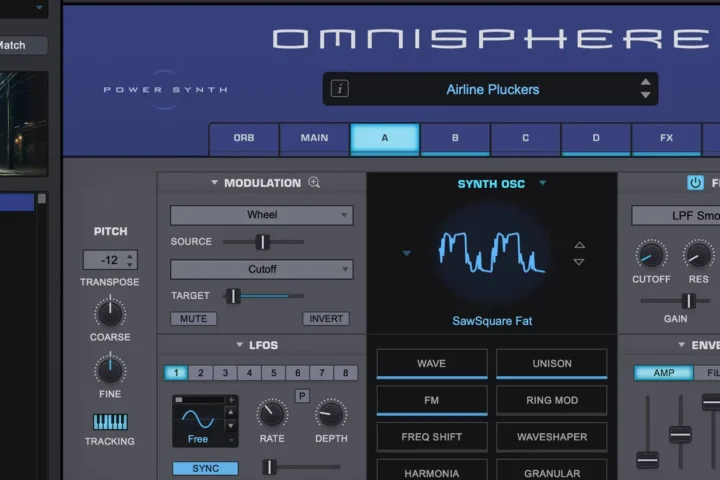Viewport: 720px width, 480px height.
Task: Select LFO 5
Action: tap(274, 373)
